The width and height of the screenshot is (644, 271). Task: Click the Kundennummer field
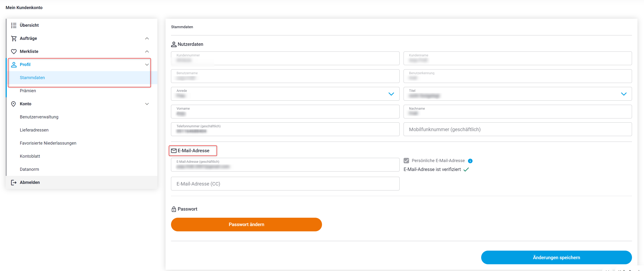[285, 58]
